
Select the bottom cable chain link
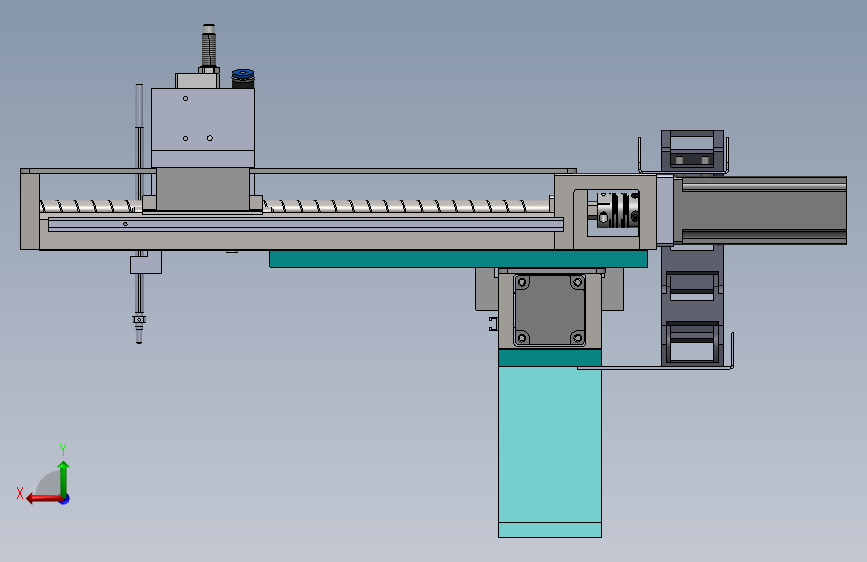[x=692, y=342]
